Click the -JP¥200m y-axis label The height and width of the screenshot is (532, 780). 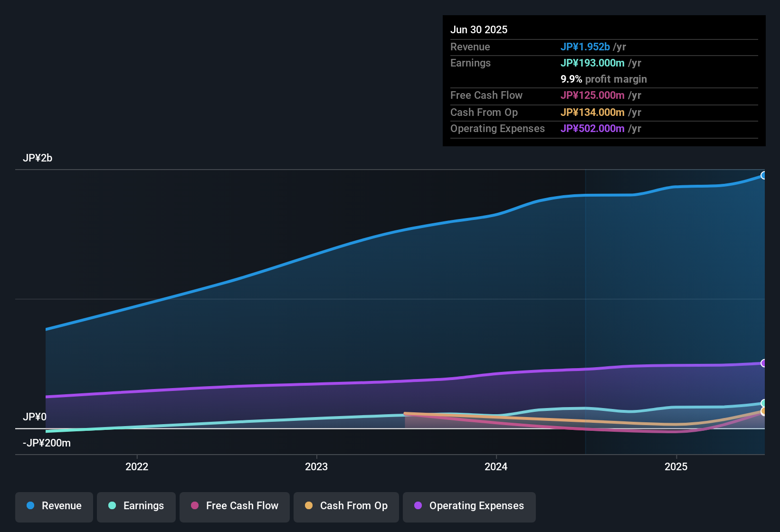point(47,443)
